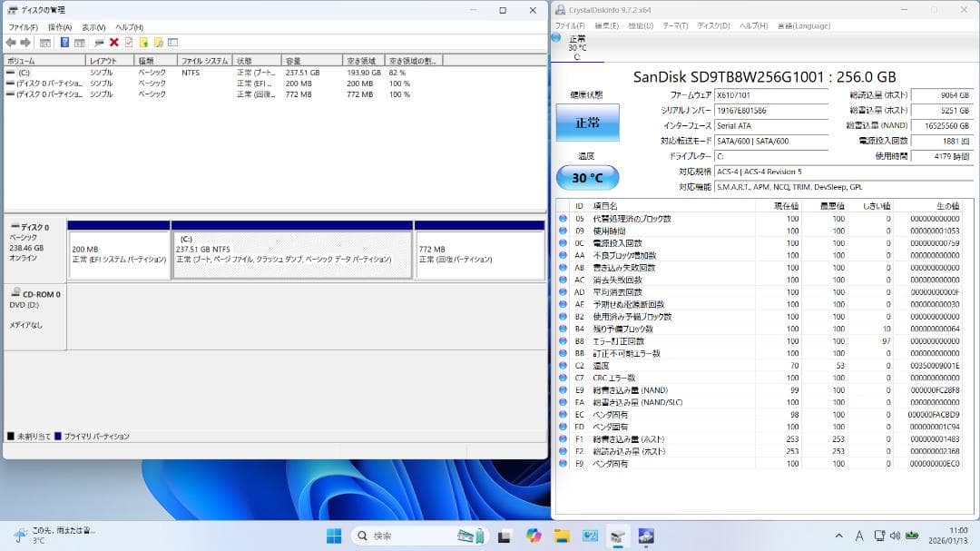Image resolution: width=980 pixels, height=551 pixels.
Task: Open Copilot from the taskbar
Action: [533, 535]
